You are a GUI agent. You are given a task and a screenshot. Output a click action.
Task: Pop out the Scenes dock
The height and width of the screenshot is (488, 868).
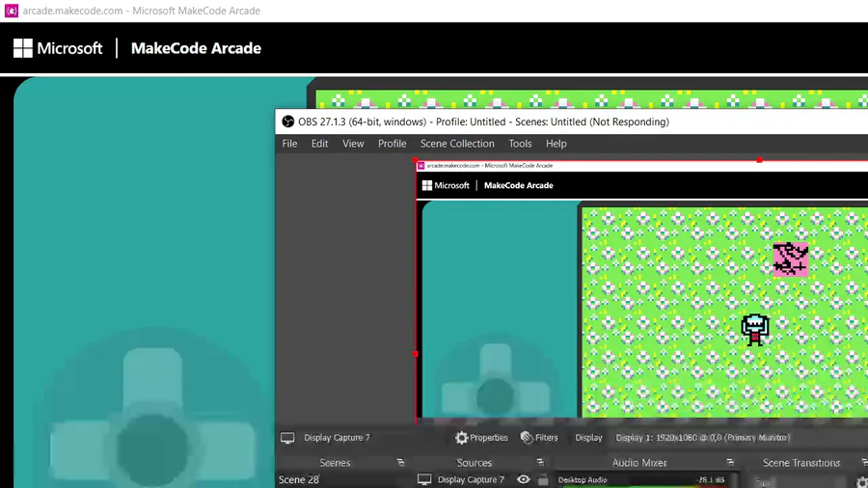click(401, 463)
